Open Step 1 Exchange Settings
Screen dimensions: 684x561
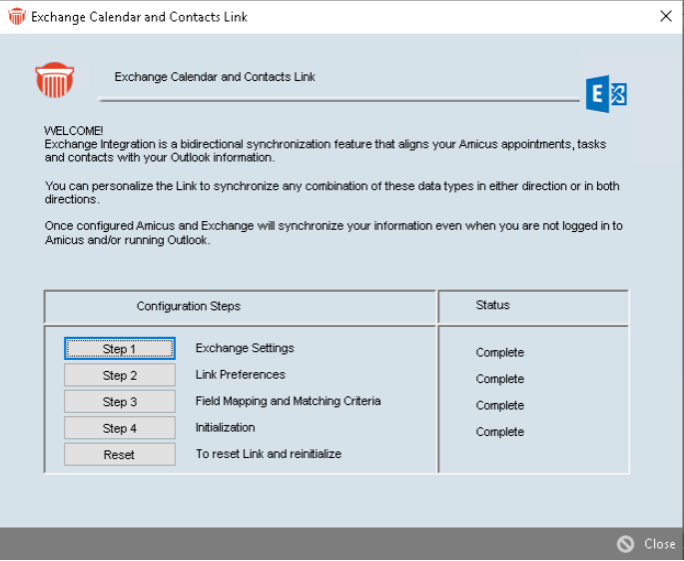click(119, 349)
